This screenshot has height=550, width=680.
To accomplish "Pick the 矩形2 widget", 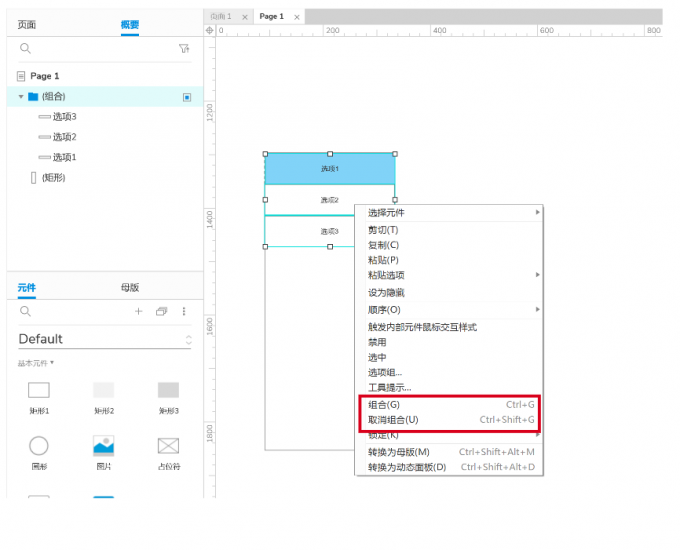I will [104, 398].
